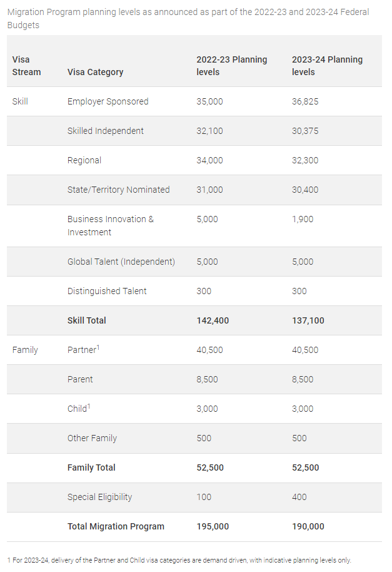Select the Parent visa category cell
392x572 pixels.
pos(80,379)
